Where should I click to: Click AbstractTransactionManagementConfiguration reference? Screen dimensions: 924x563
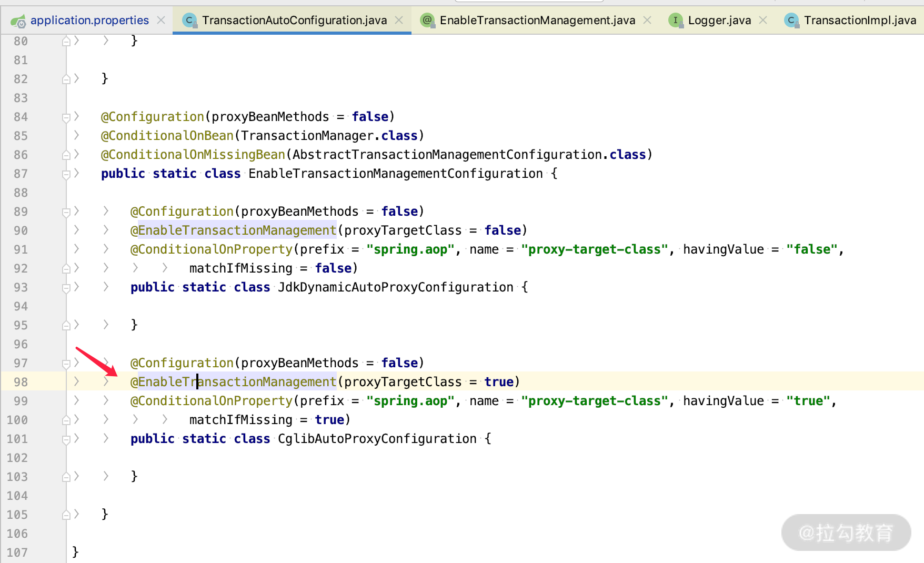click(x=447, y=155)
